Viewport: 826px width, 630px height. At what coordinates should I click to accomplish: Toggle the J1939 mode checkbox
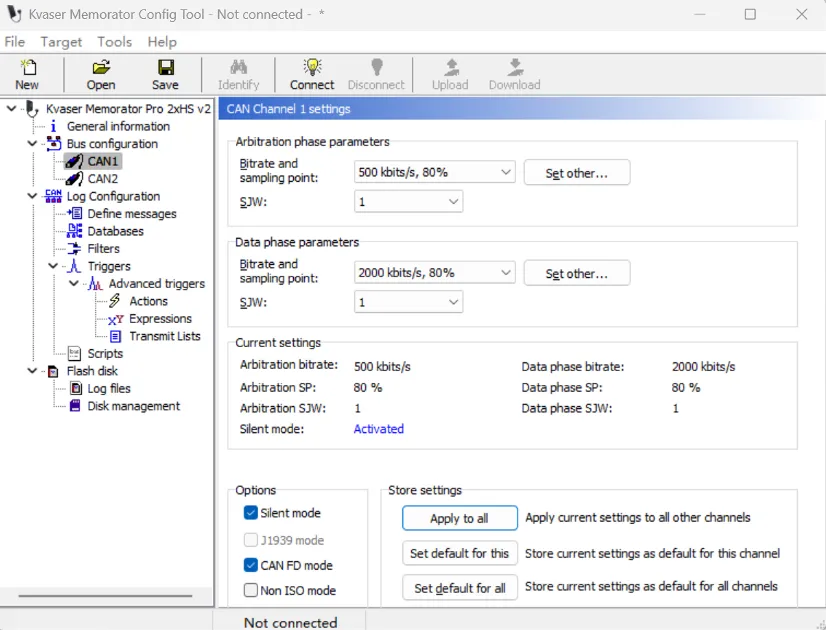[251, 540]
